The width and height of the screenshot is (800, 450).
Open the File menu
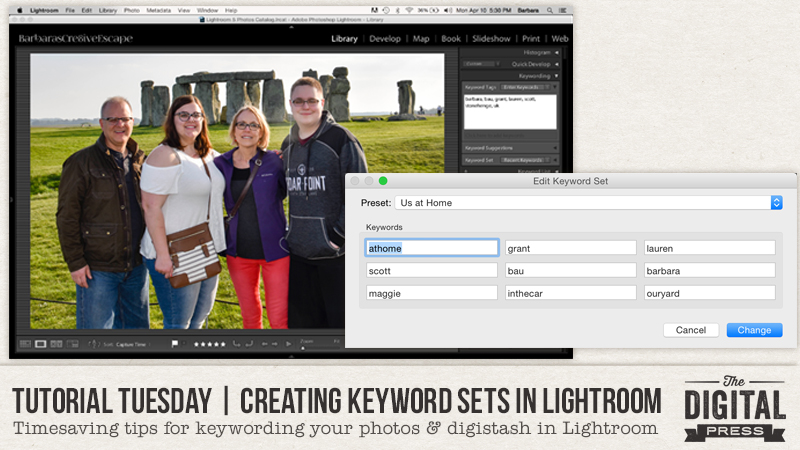click(x=70, y=10)
